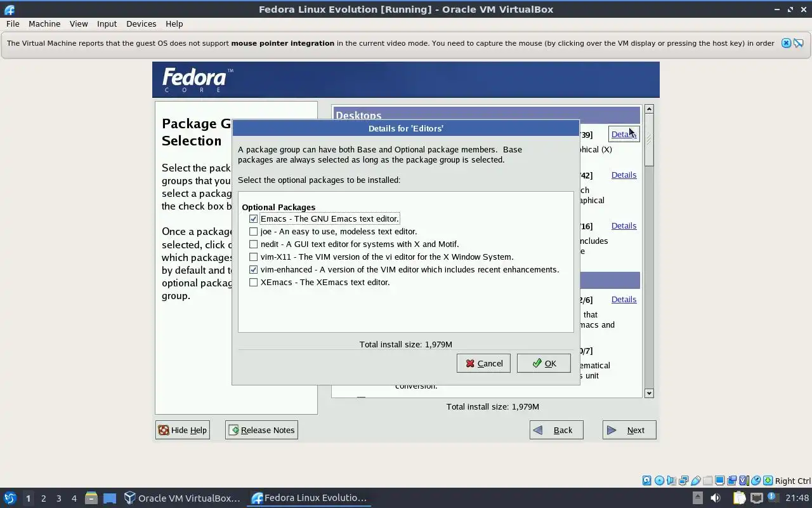Enable the joe modeless editor checkbox
Viewport: 812px width, 508px height.
tap(253, 231)
